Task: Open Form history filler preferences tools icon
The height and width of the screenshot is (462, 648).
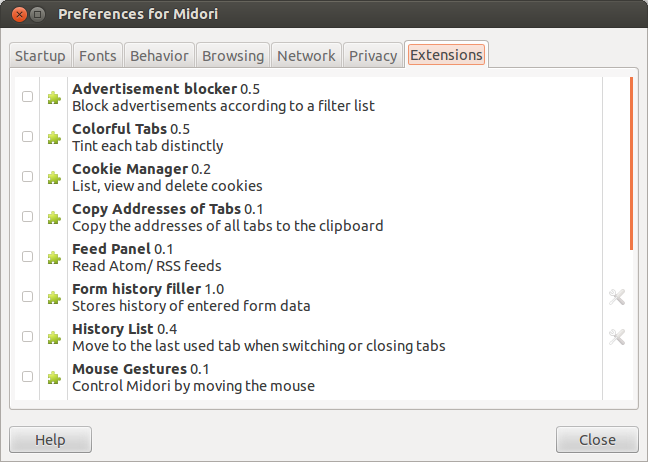Action: pyautogui.click(x=616, y=297)
